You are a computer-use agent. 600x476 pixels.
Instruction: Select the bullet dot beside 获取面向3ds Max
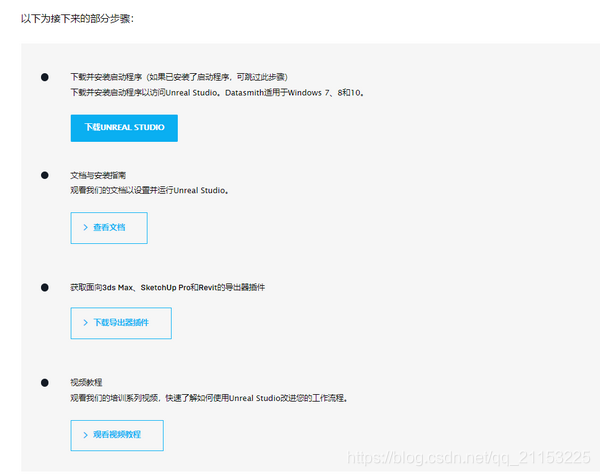coord(44,287)
